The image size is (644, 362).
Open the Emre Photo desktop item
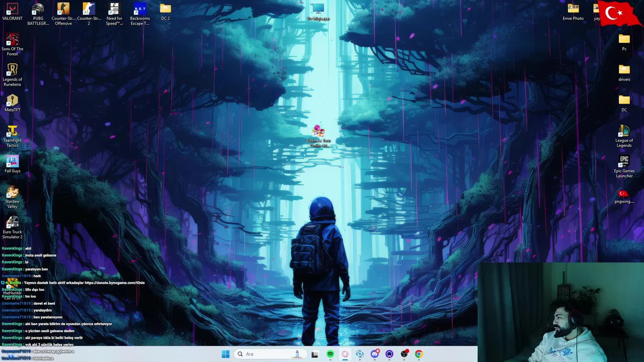click(573, 12)
